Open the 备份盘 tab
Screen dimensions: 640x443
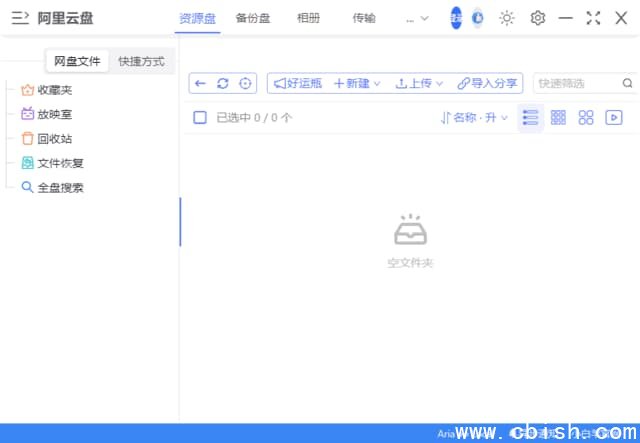pos(253,18)
